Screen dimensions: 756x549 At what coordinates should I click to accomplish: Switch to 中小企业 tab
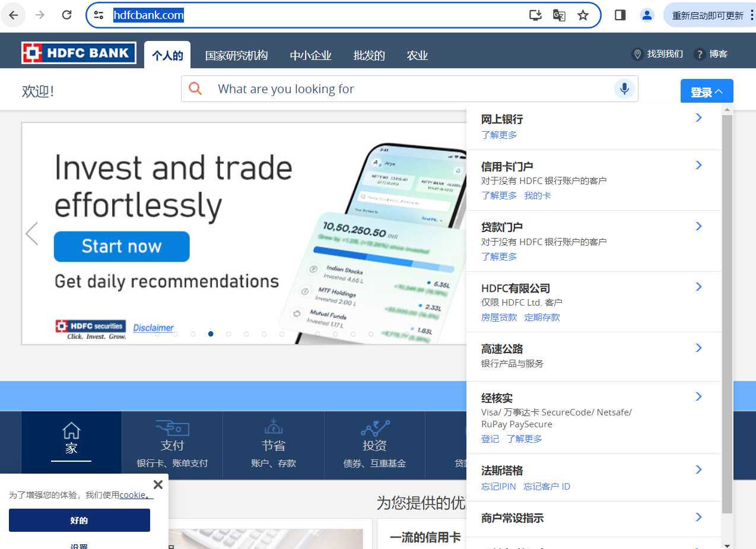pos(310,55)
